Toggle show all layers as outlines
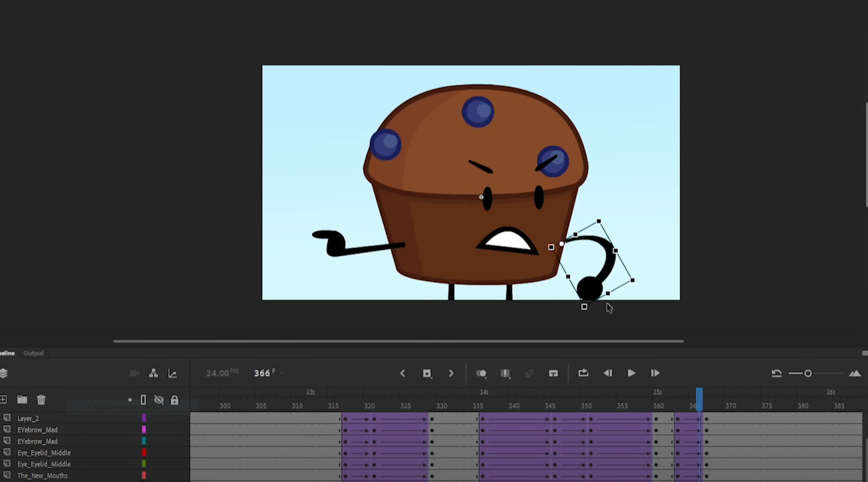The width and height of the screenshot is (868, 482). 143,400
